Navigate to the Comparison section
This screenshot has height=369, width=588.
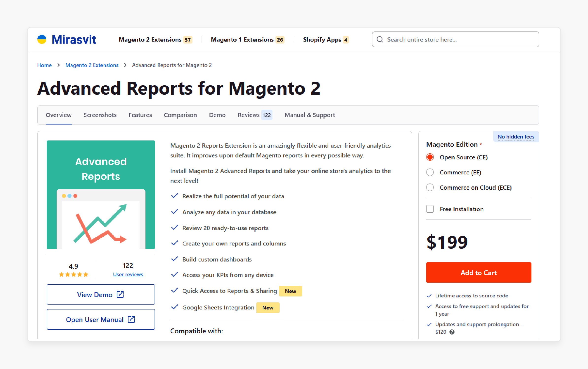pyautogui.click(x=180, y=115)
